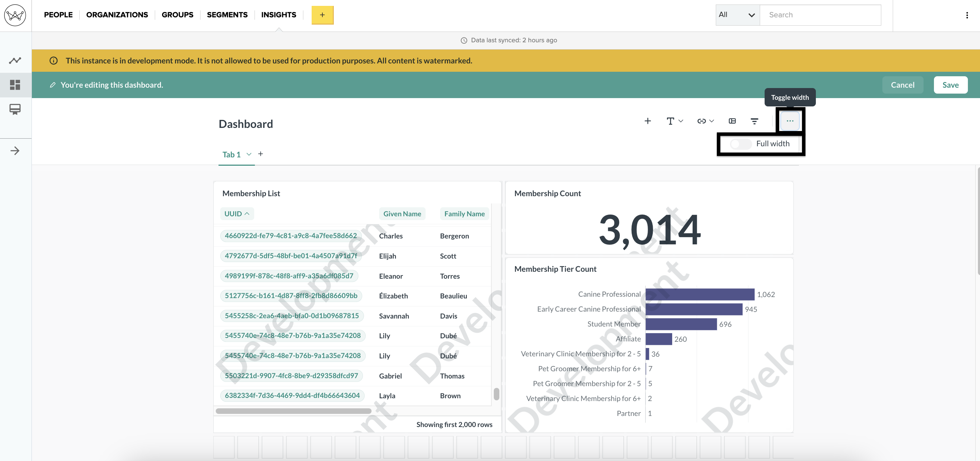Cancel dashboard editing
Screen dimensions: 980x461
[x=902, y=85]
